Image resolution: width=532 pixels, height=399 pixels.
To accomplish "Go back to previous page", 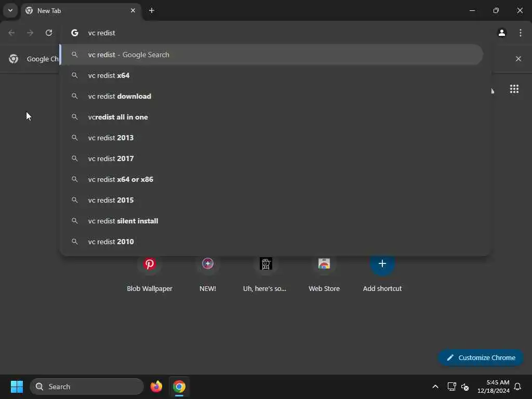I will [x=11, y=33].
